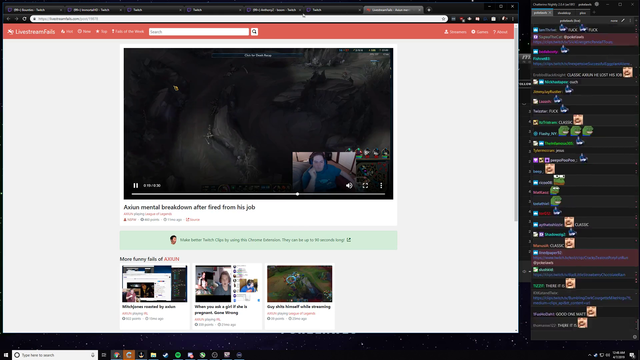Open the New posts page
Screen dimensions: 640x360
[x=84, y=31]
